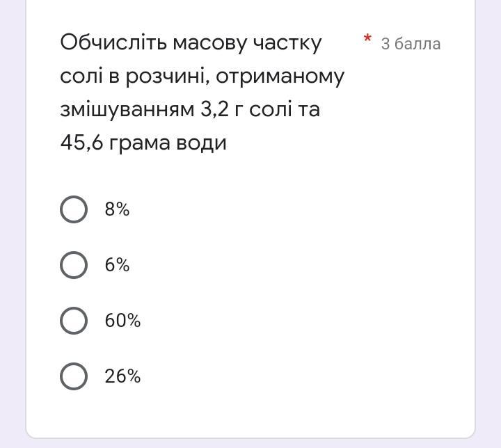Click the word 'частку' in the question

pyautogui.click(x=287, y=44)
